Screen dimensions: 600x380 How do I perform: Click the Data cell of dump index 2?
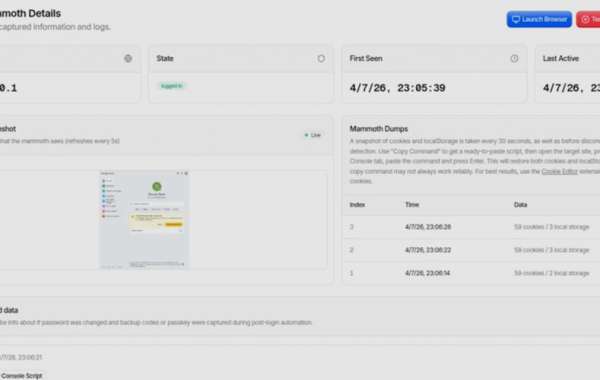tap(551, 250)
